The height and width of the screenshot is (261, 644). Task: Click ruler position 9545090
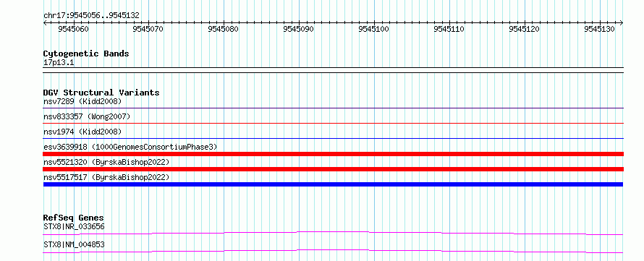[x=299, y=29]
